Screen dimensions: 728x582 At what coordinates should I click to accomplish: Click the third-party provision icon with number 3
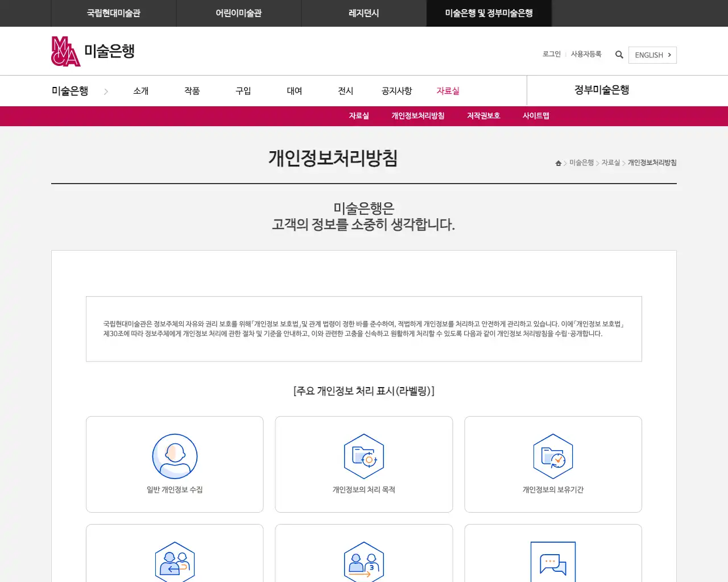coord(364,562)
